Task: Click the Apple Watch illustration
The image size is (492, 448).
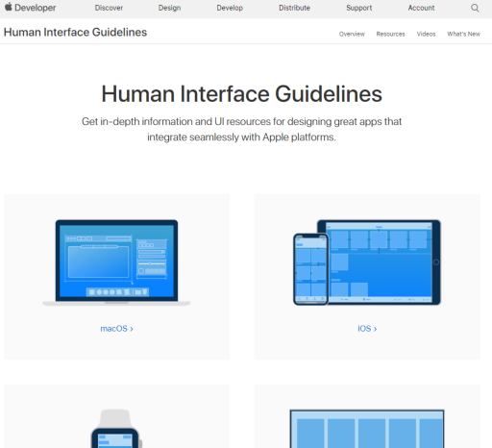Action: tap(116, 429)
